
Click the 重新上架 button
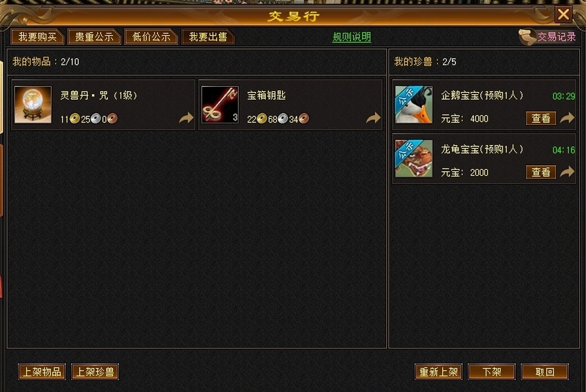point(438,372)
